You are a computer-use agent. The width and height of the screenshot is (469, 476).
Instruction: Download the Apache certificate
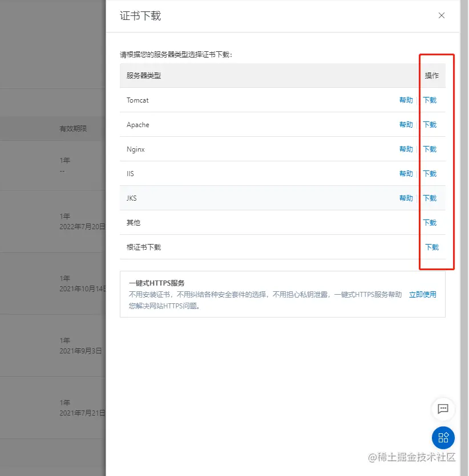point(430,125)
